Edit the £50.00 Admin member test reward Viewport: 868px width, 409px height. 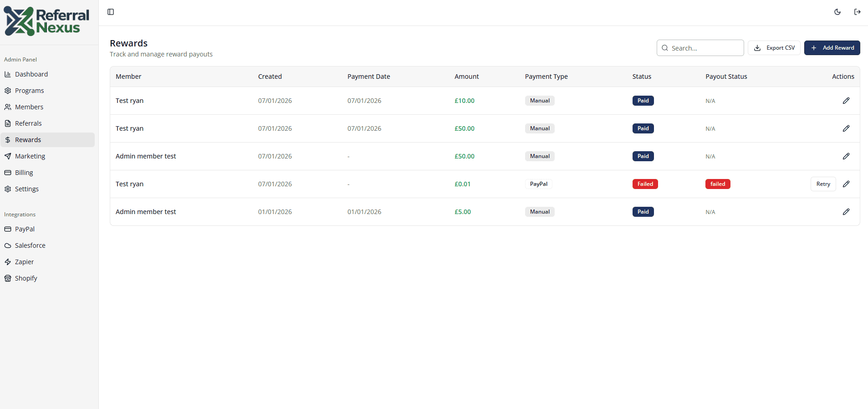(846, 156)
